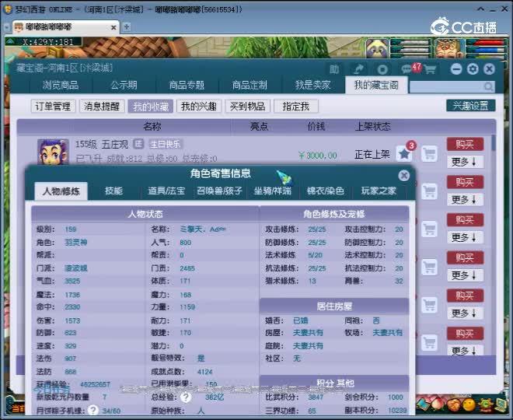Viewport: 513px width, 420px height.
Task: Switch to 人物/修炼 tab
Action: point(61,191)
